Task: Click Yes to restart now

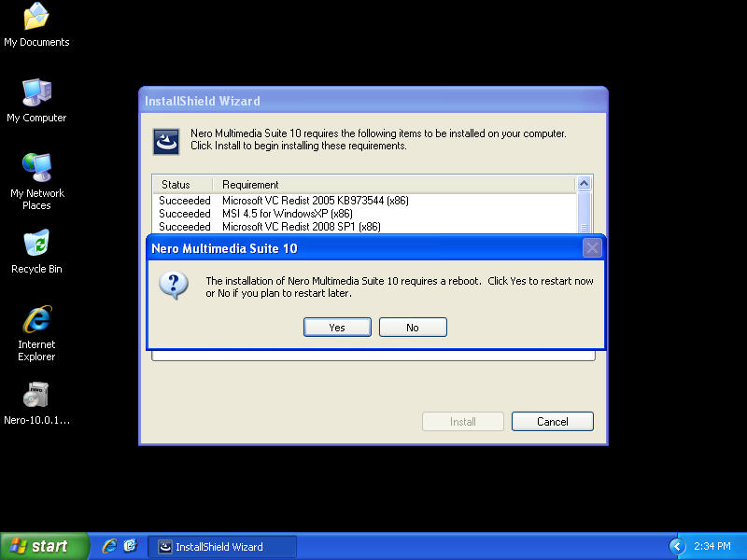Action: click(337, 328)
